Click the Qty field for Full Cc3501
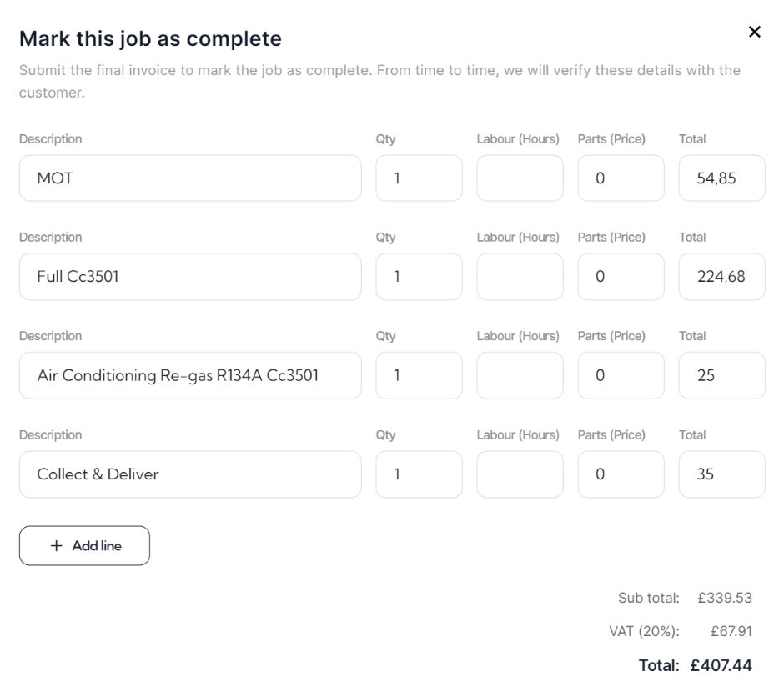784x692 pixels. coord(419,277)
